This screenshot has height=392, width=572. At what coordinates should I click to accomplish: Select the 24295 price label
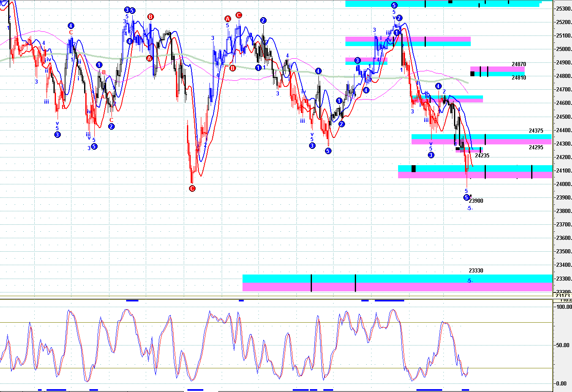(536, 147)
